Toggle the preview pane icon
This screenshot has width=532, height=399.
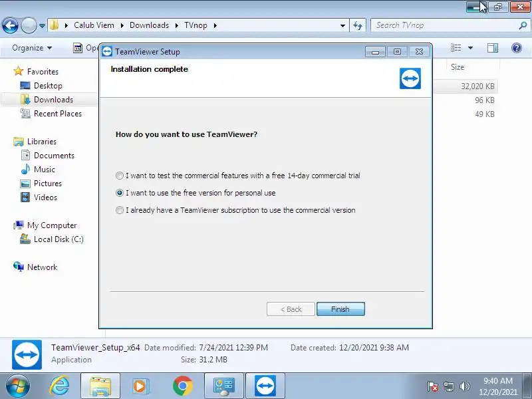click(493, 48)
